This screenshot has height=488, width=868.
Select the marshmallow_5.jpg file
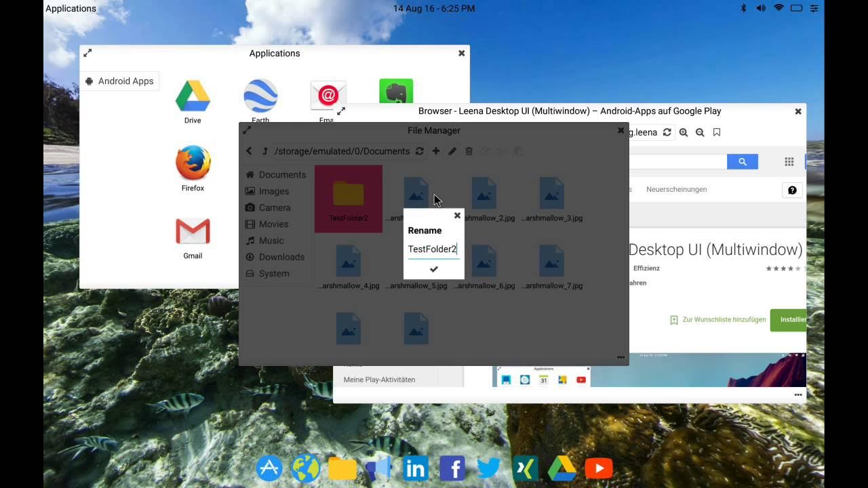(416, 266)
